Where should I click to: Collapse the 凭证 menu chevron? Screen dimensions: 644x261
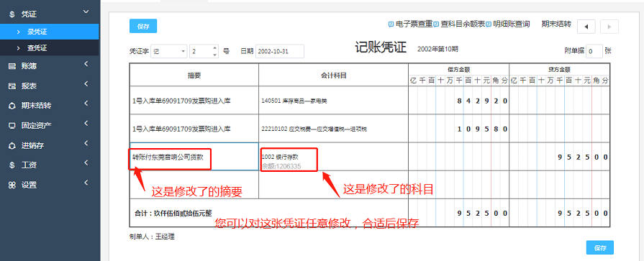(x=86, y=12)
